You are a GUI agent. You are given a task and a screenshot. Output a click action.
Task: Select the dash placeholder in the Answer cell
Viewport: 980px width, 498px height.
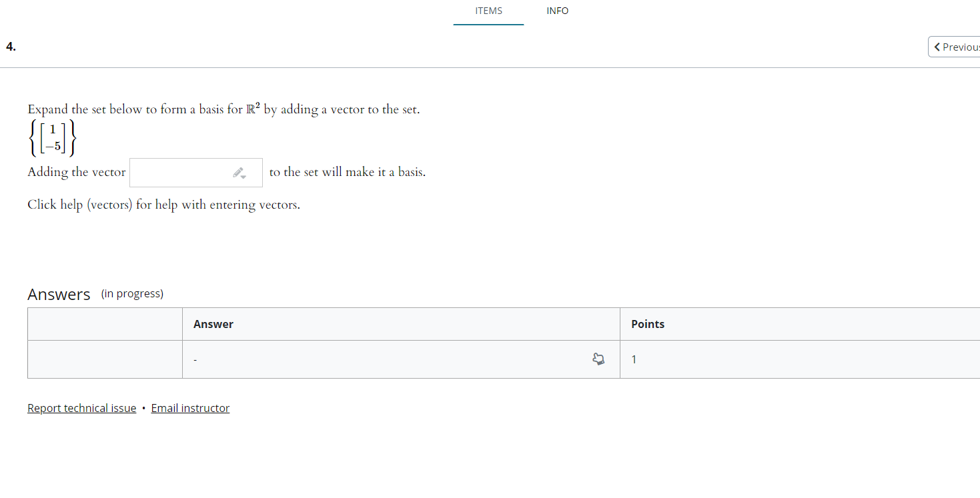coord(195,359)
